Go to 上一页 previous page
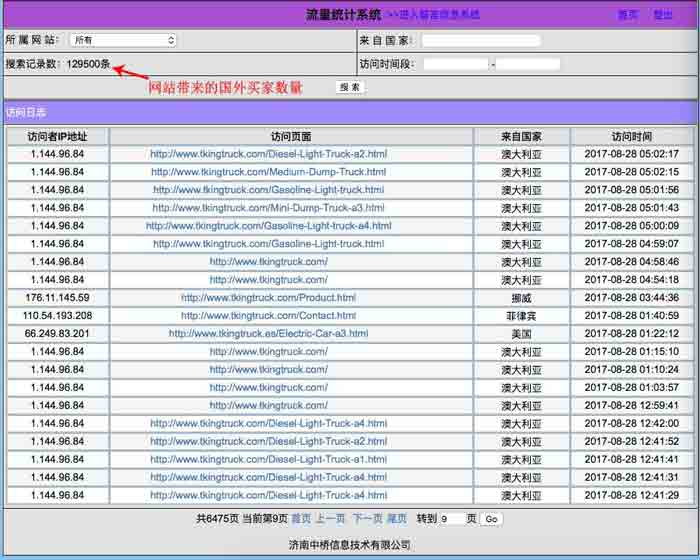 (330, 519)
